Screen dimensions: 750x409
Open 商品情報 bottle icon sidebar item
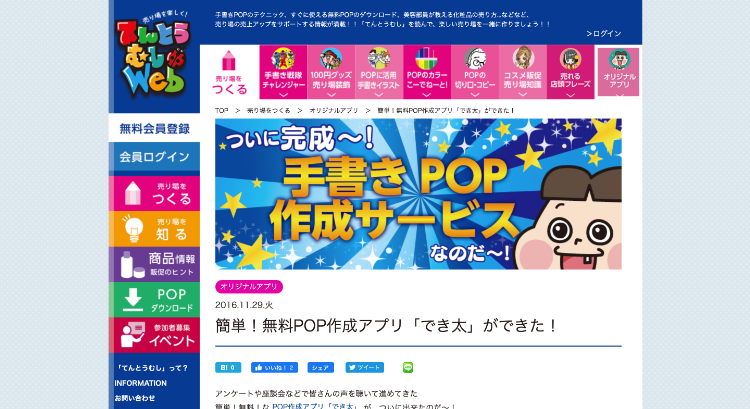[154, 265]
